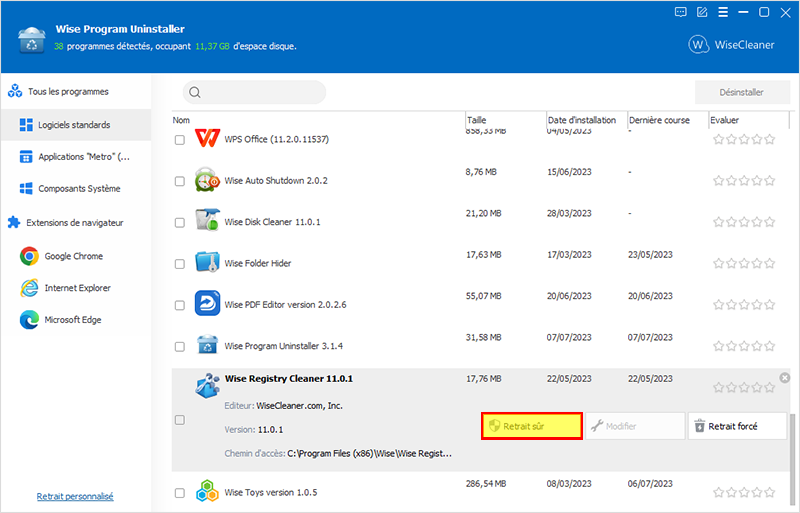Check the Wise PDF Editor checkbox

180,305
